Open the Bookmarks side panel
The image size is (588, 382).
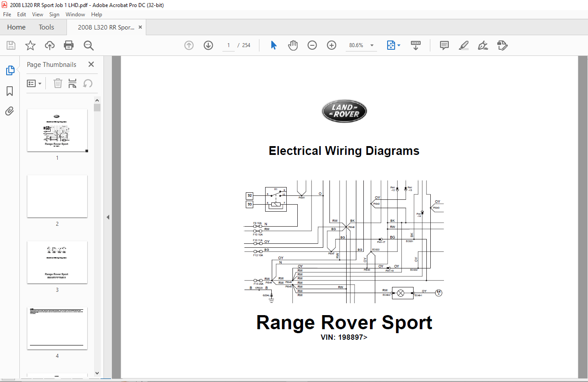click(x=10, y=91)
